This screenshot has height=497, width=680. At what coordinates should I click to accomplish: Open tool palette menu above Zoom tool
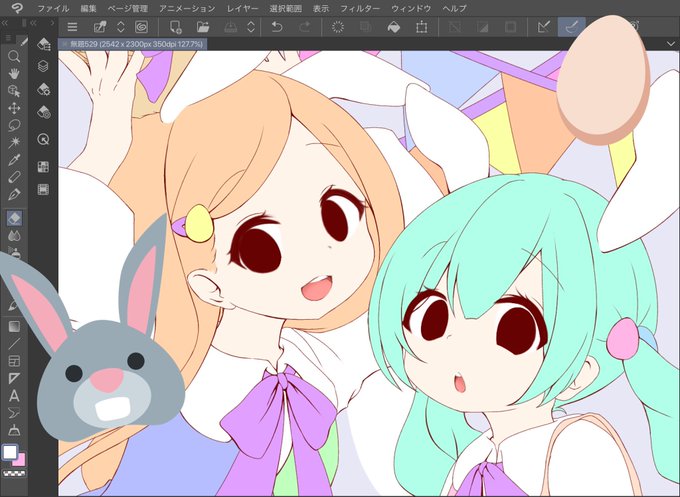(x=8, y=39)
